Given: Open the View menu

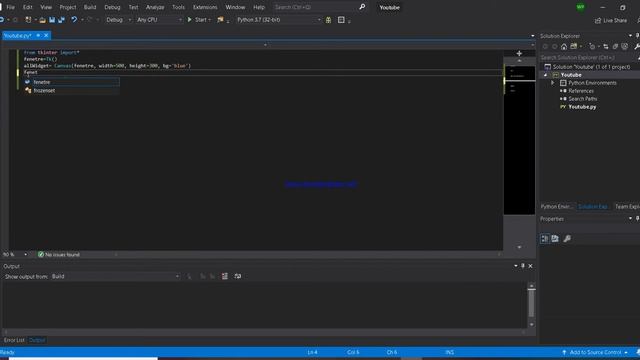Looking at the screenshot, I should pyautogui.click(x=46, y=7).
